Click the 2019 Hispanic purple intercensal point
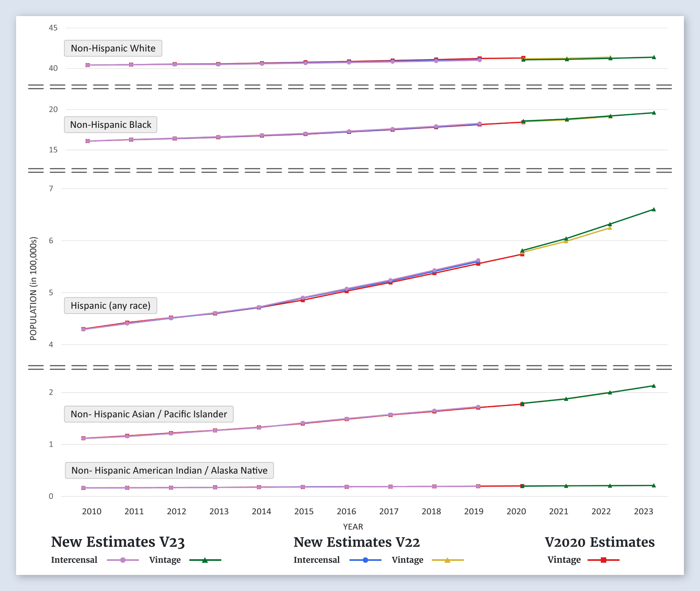The height and width of the screenshot is (591, 700). point(478,261)
